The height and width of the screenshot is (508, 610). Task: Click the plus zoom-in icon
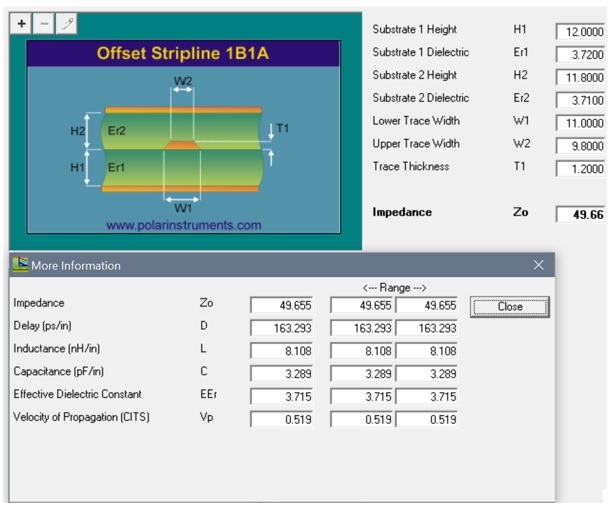pyautogui.click(x=23, y=22)
